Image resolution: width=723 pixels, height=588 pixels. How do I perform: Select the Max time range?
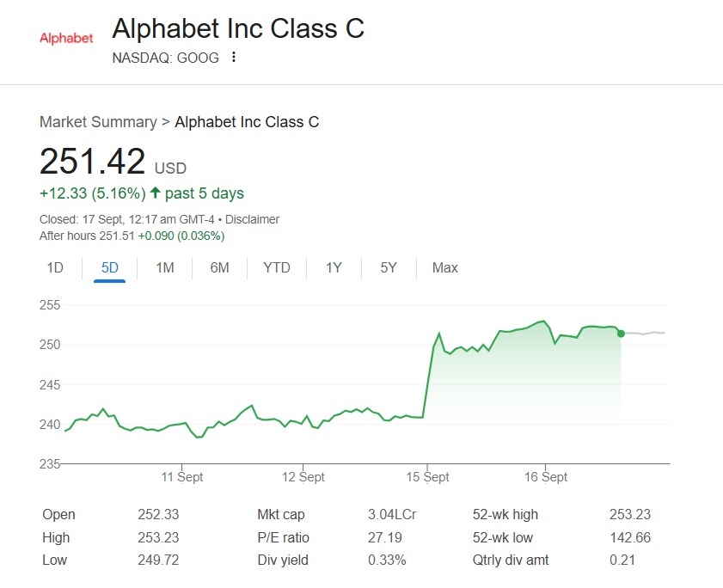[445, 268]
